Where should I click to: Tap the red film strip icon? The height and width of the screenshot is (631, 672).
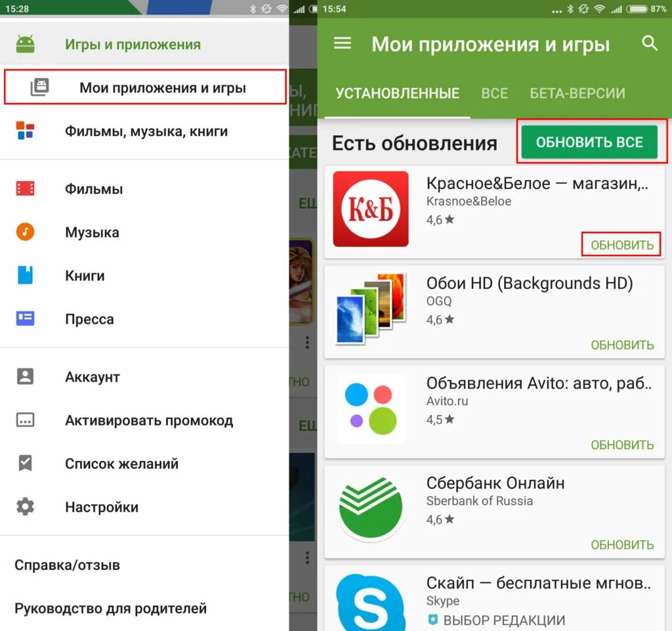pyautogui.click(x=26, y=188)
